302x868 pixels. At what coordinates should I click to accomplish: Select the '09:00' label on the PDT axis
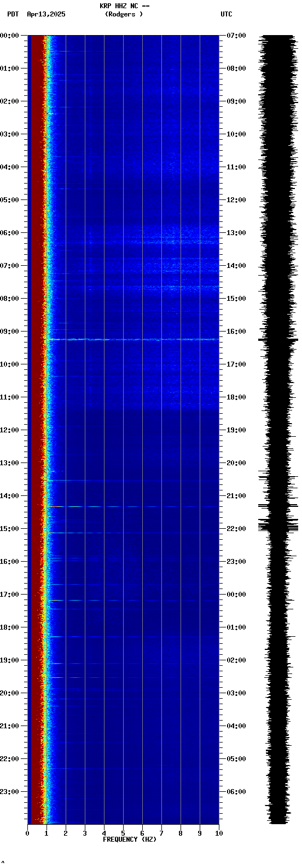[9, 332]
